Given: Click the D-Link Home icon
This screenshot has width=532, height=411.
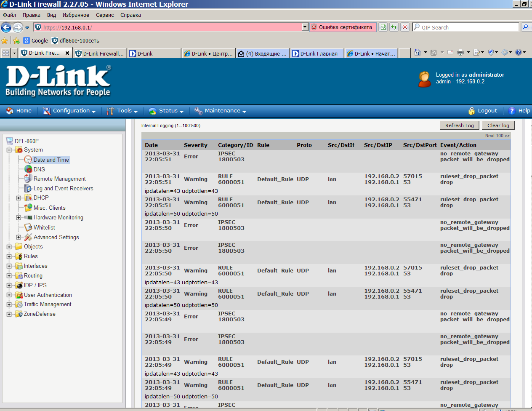Looking at the screenshot, I should click(x=10, y=111).
